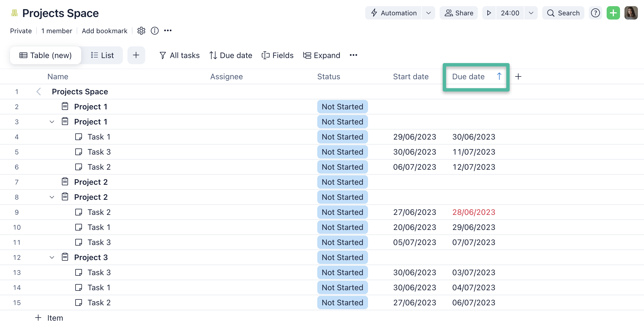Open the Search field
This screenshot has height=336, width=644.
[563, 13]
